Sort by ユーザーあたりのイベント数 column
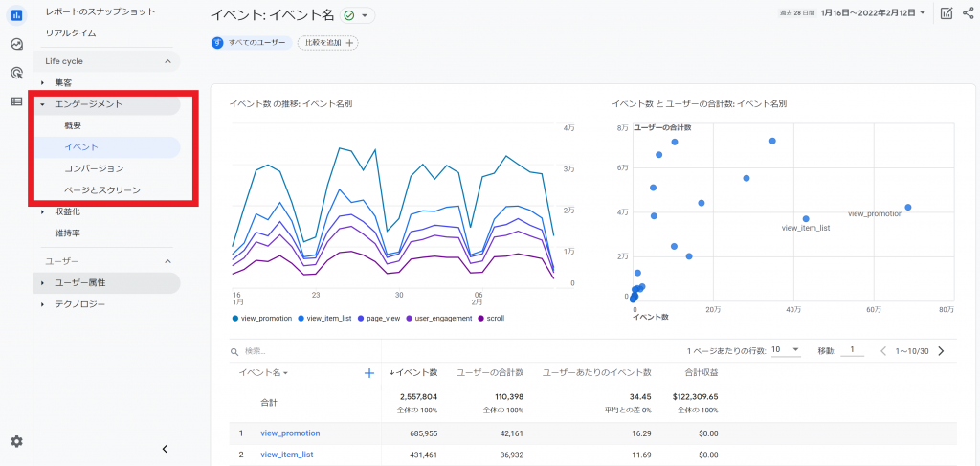980x466 pixels. click(597, 372)
